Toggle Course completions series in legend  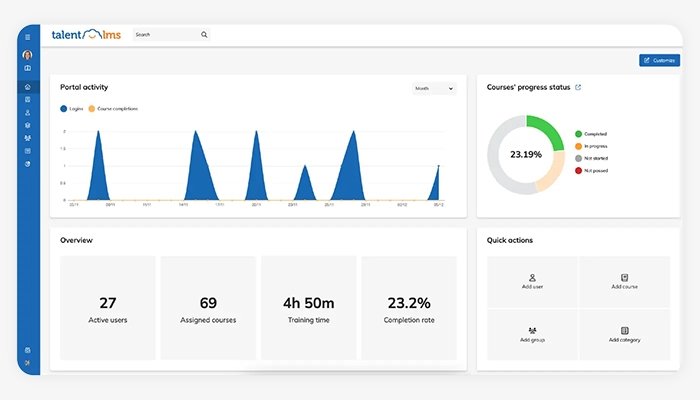click(x=113, y=108)
